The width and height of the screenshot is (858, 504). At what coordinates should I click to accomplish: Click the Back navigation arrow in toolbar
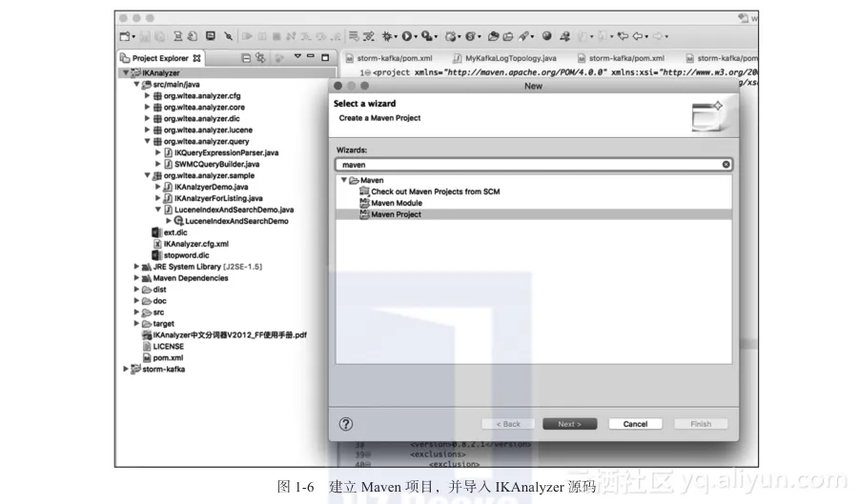(x=638, y=36)
